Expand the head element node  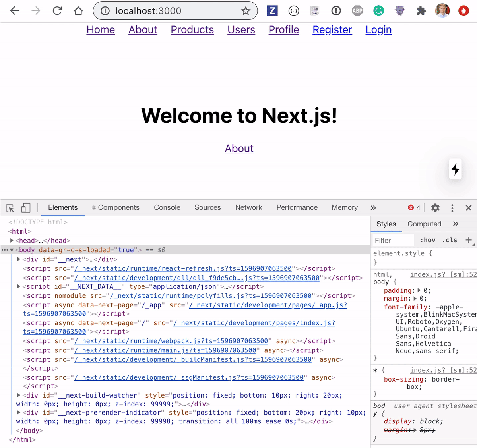12,241
